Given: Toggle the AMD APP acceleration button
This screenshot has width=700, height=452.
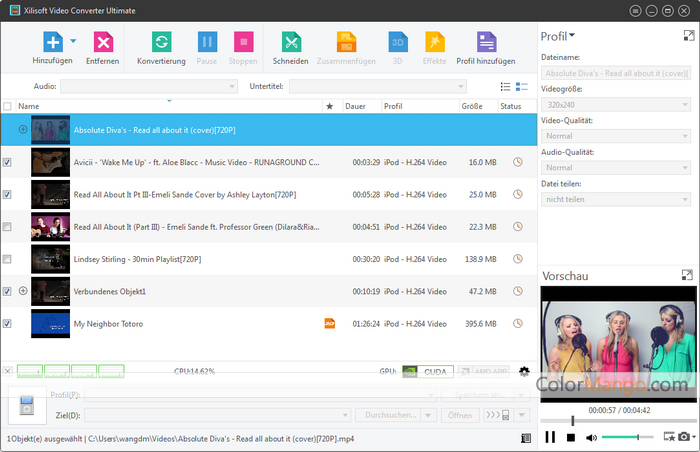Looking at the screenshot, I should point(484,372).
